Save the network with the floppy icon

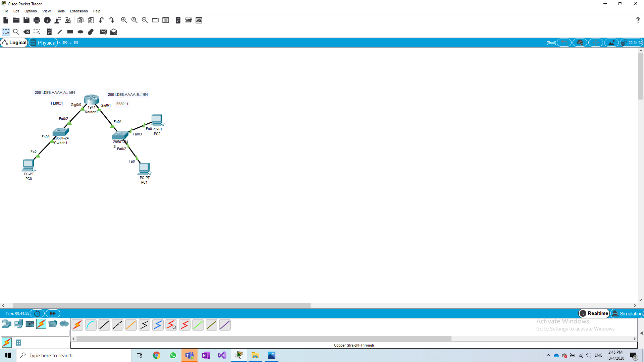(x=26, y=20)
